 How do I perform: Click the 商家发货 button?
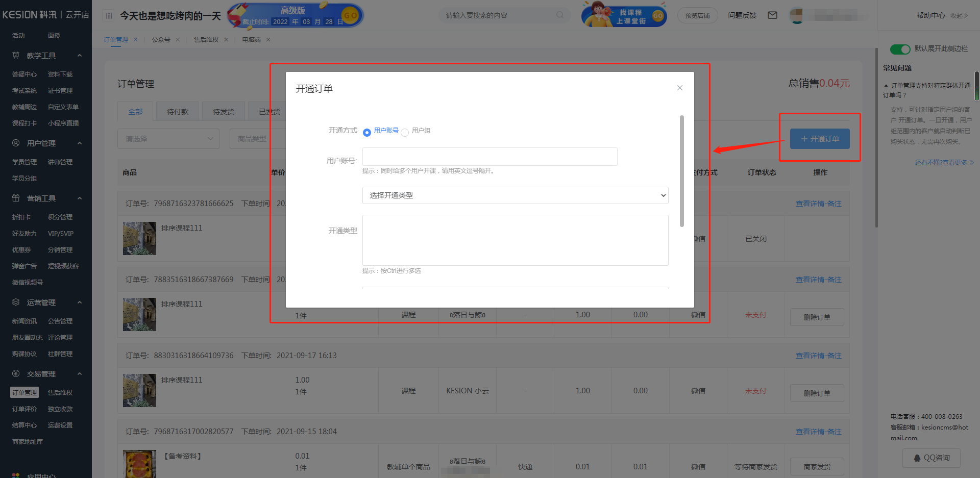pyautogui.click(x=817, y=466)
